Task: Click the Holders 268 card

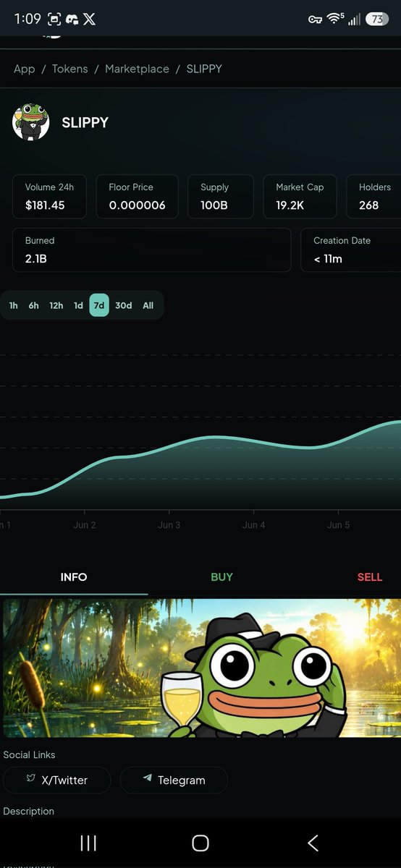Action: pos(374,196)
